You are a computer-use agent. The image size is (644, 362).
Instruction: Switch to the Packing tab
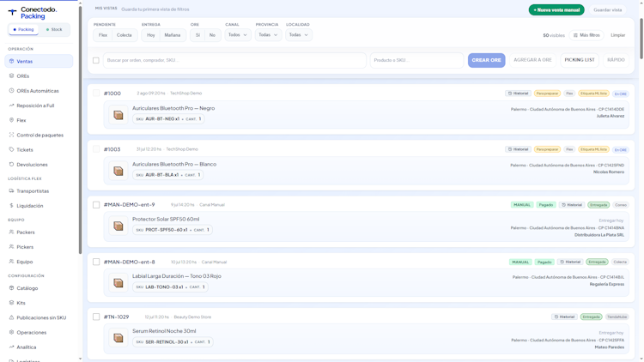click(x=23, y=29)
